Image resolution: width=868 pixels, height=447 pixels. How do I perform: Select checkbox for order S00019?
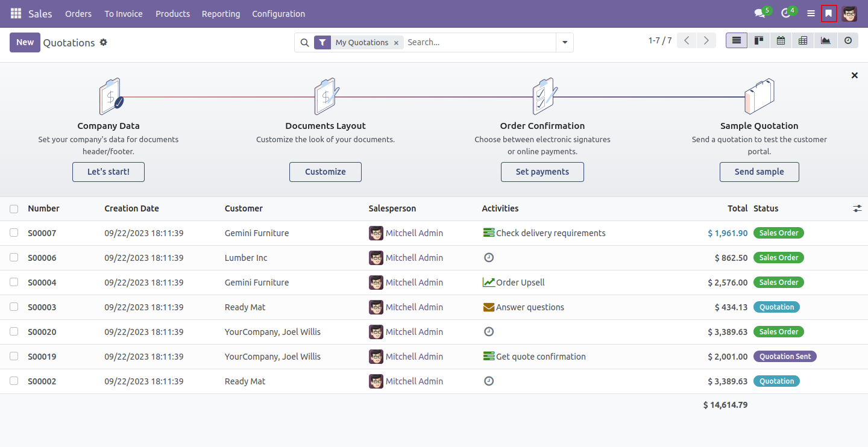(14, 356)
